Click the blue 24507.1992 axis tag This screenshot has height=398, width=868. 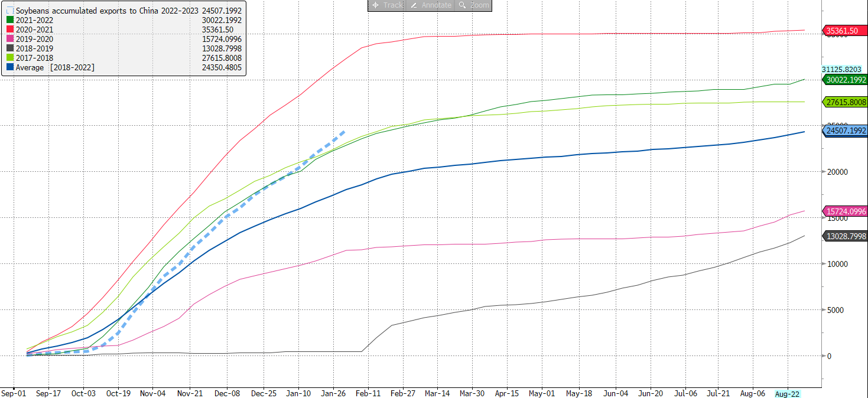[844, 131]
